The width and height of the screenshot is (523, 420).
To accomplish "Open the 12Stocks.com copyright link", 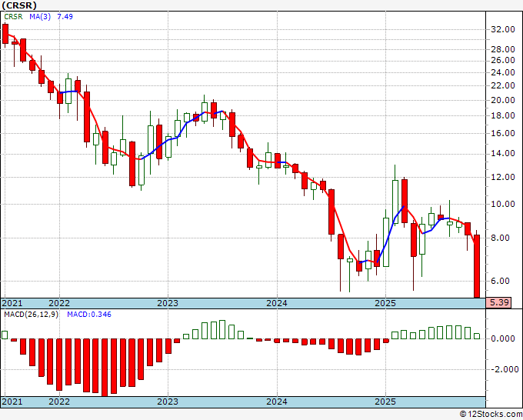I will tap(491, 415).
